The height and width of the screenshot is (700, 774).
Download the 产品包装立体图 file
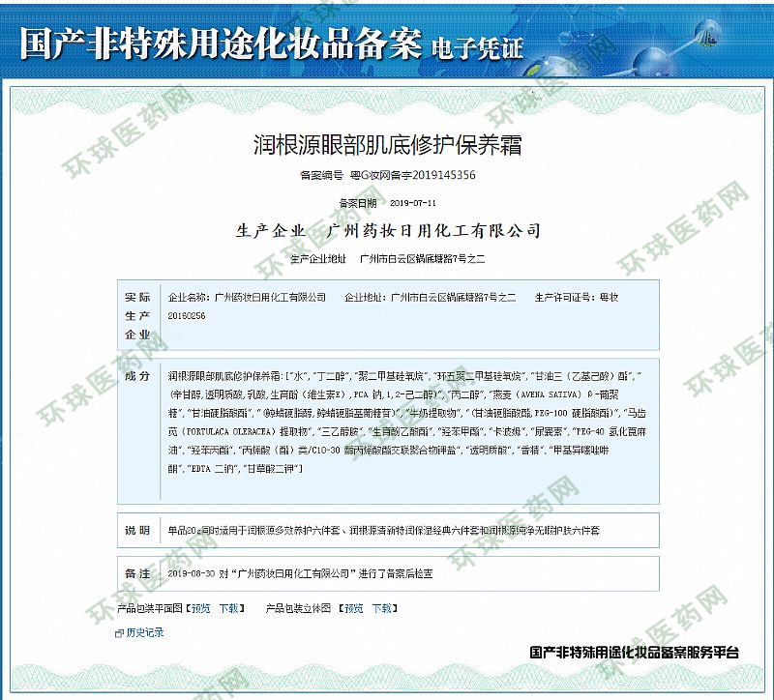point(383,609)
